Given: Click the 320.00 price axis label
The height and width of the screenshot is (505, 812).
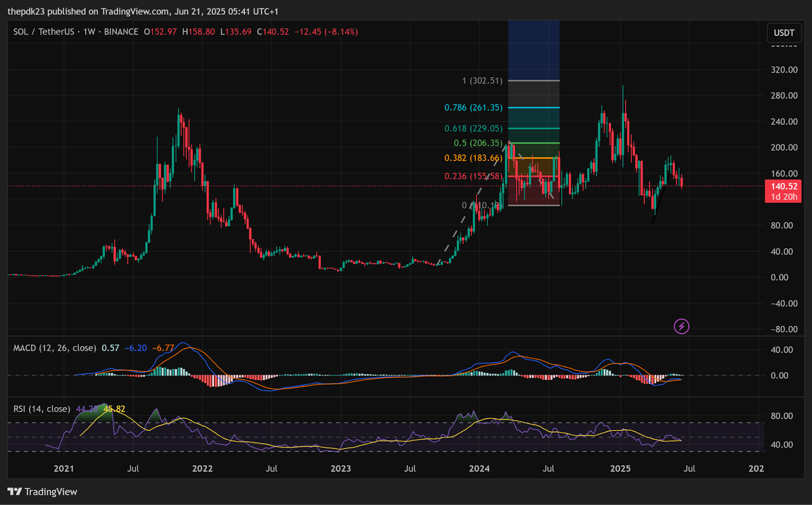Looking at the screenshot, I should [x=784, y=70].
